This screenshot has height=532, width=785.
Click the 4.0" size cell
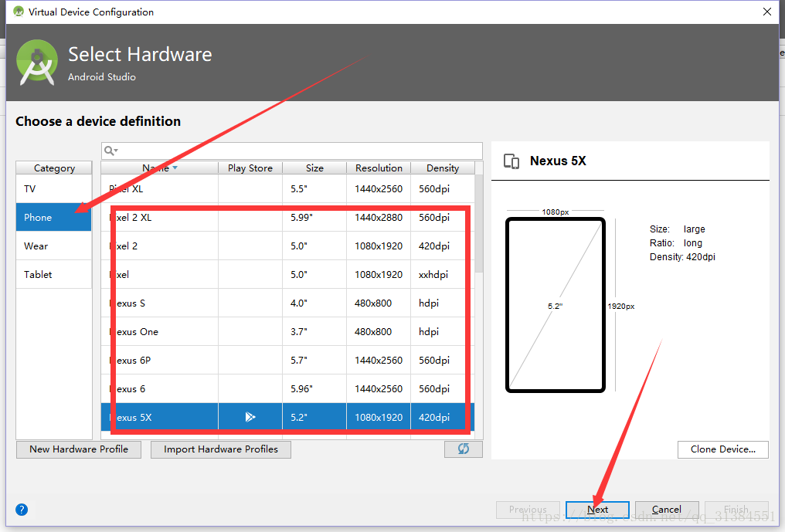[x=314, y=303]
